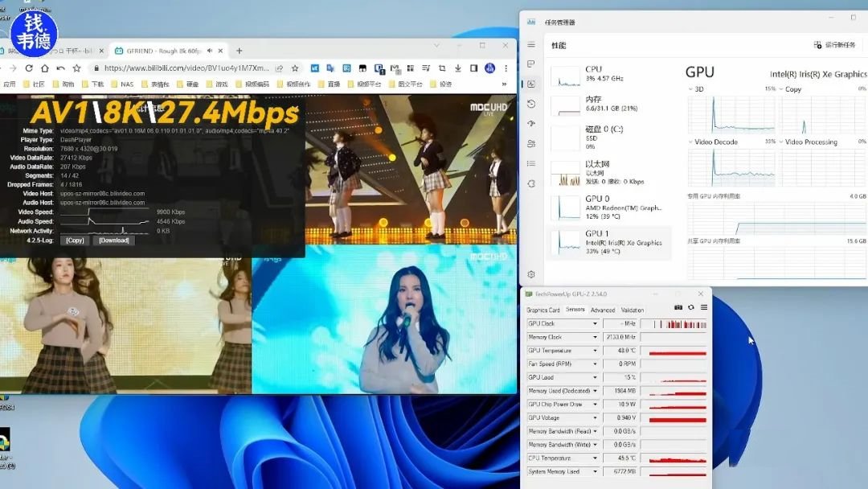Close the GFRIEND browser tab

[x=220, y=51]
